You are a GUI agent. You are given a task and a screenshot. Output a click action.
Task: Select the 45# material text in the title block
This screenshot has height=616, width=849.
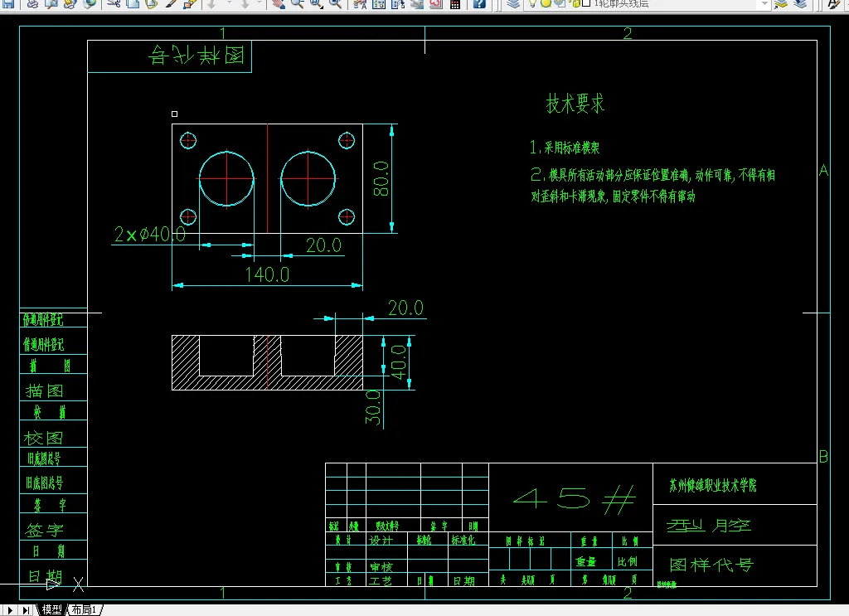[x=574, y=498]
